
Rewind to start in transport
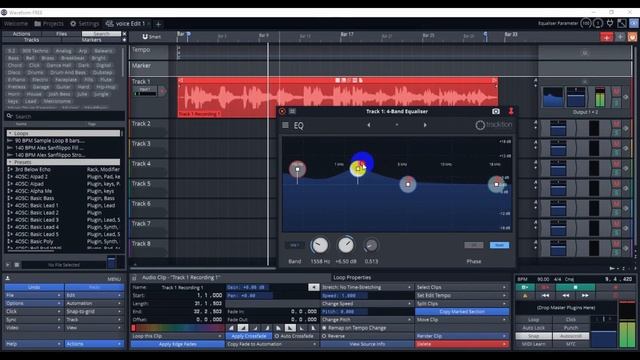coord(545,296)
